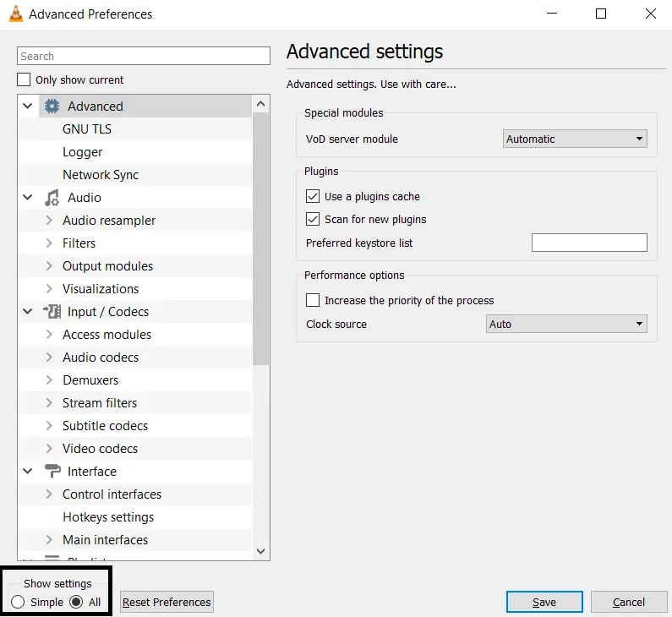
Task: Click the tree scrollbar down arrow
Action: click(260, 551)
